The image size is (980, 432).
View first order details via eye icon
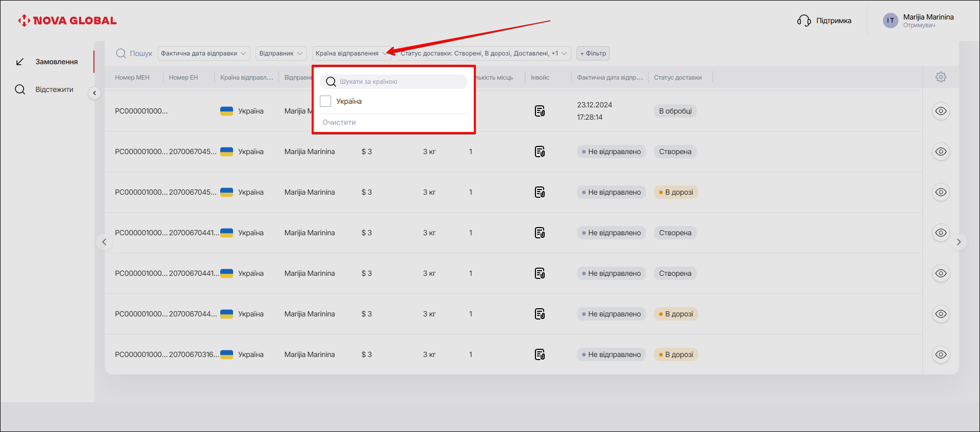pyautogui.click(x=940, y=111)
